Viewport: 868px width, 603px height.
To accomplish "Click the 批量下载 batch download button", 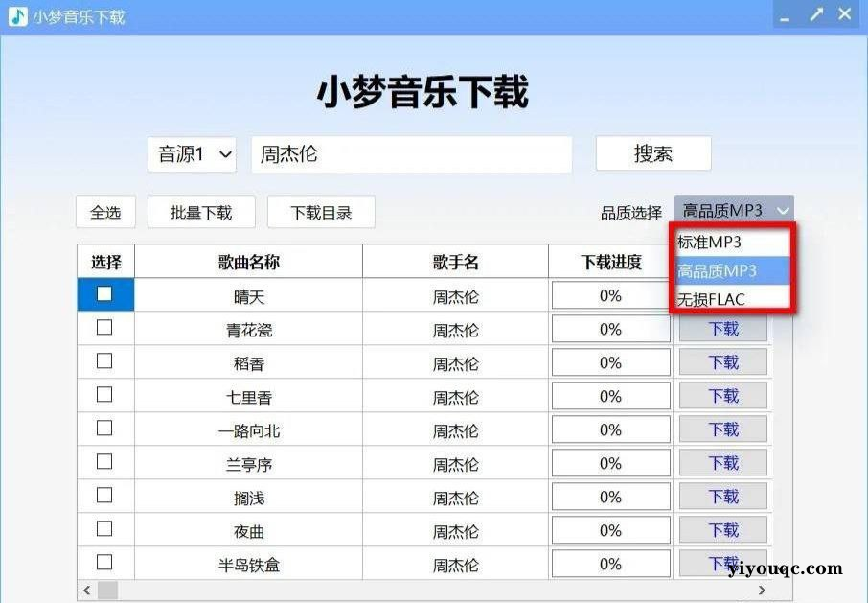I will click(x=201, y=211).
